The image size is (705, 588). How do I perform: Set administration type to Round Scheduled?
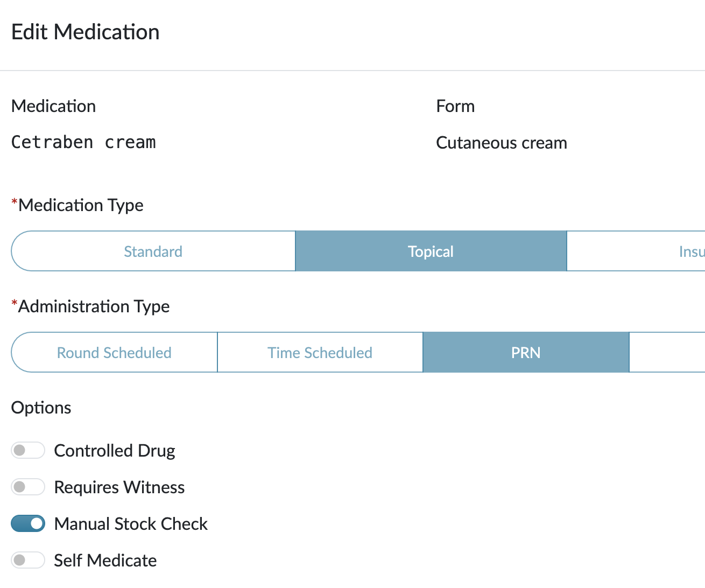coord(114,353)
